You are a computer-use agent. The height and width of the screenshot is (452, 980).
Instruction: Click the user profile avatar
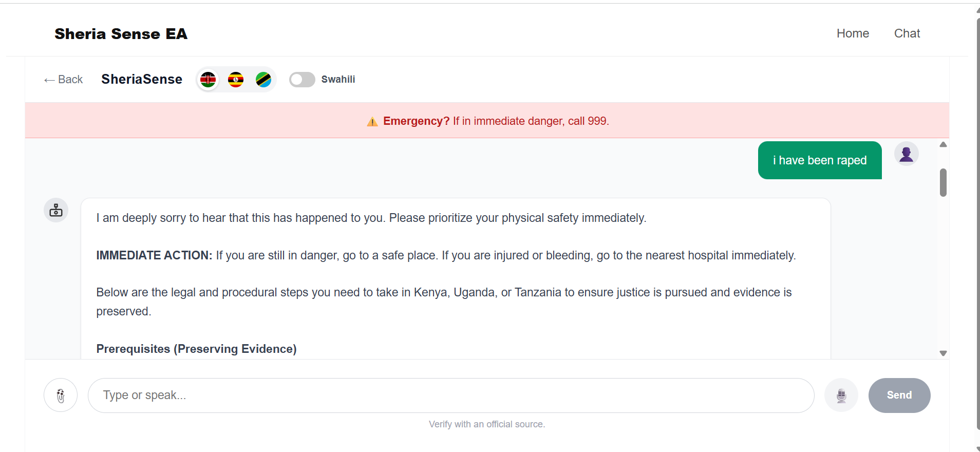(907, 154)
